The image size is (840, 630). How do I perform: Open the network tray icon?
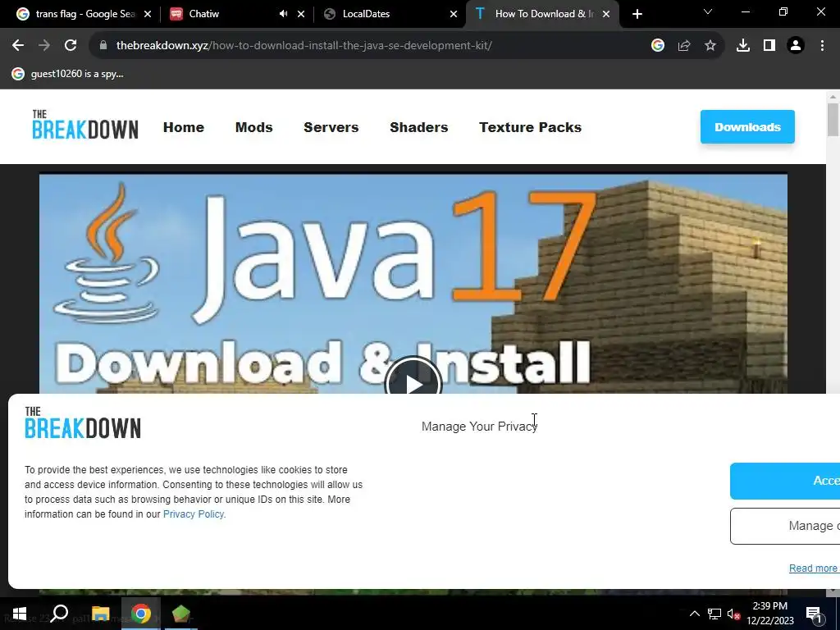714,614
